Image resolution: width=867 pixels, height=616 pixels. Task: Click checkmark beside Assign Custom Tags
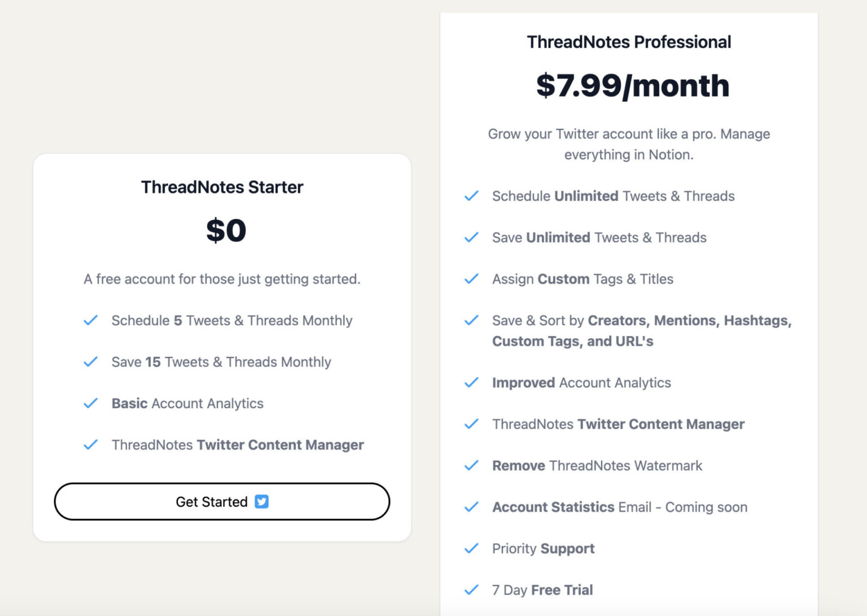coord(471,279)
